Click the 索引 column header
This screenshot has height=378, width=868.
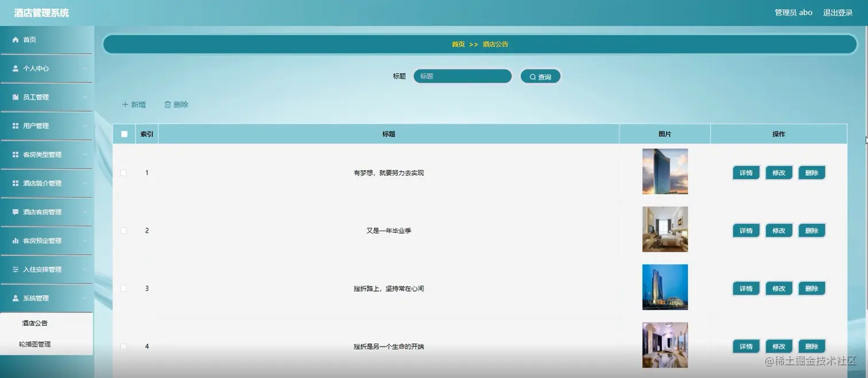pyautogui.click(x=147, y=134)
